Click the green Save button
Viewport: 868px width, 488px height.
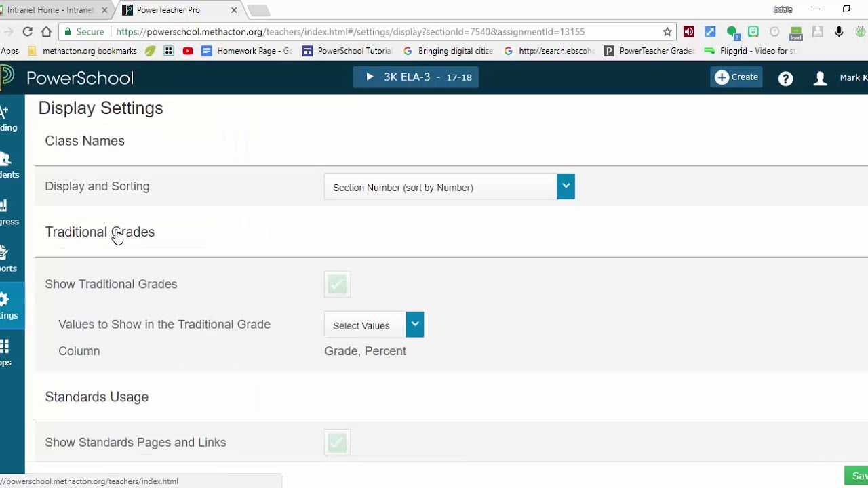pyautogui.click(x=856, y=476)
